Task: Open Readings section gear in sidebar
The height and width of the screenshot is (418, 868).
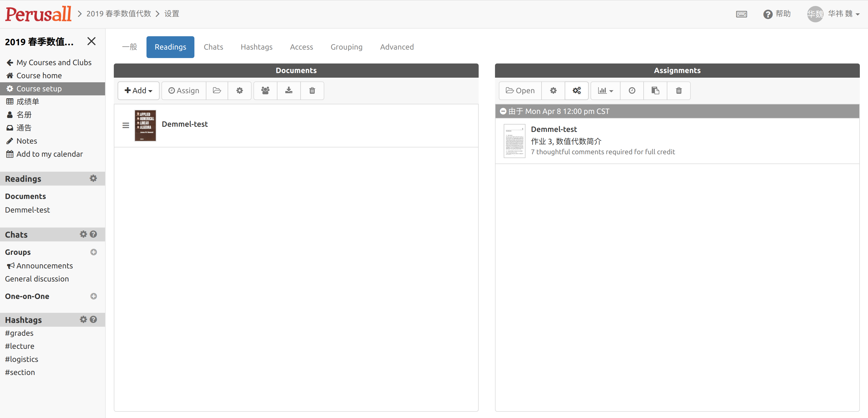Action: [93, 178]
